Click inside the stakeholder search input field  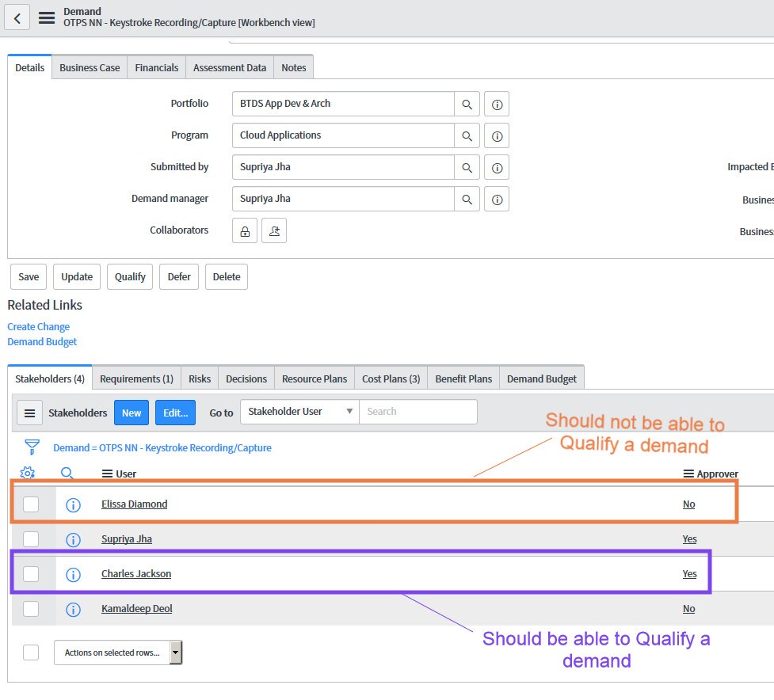[418, 412]
